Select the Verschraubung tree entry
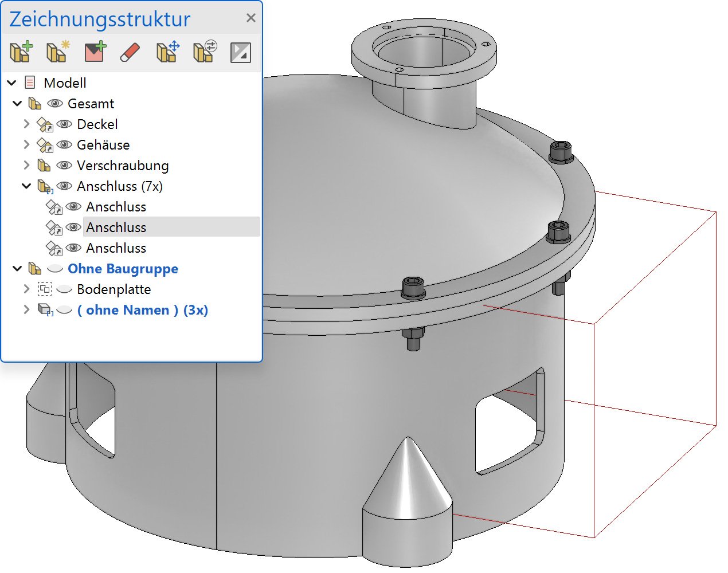 tap(123, 166)
